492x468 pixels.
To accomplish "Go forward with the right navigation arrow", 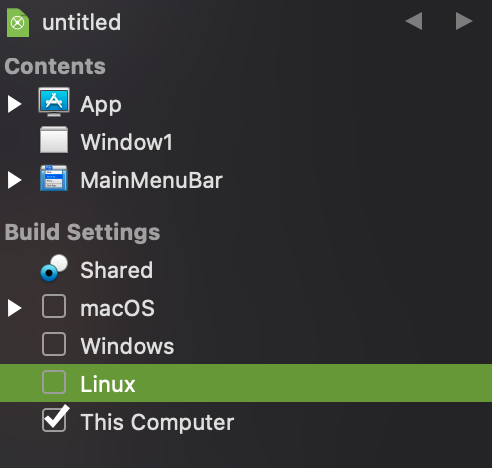I will [x=464, y=21].
